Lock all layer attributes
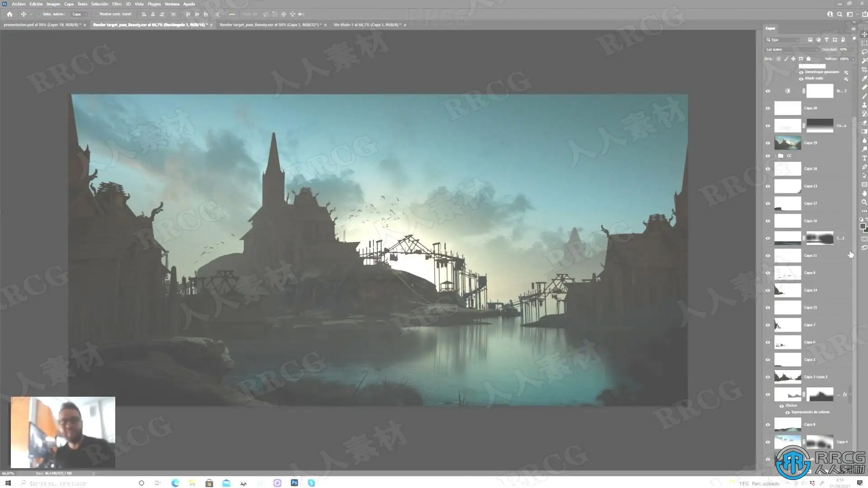The image size is (868, 488). pos(809,59)
